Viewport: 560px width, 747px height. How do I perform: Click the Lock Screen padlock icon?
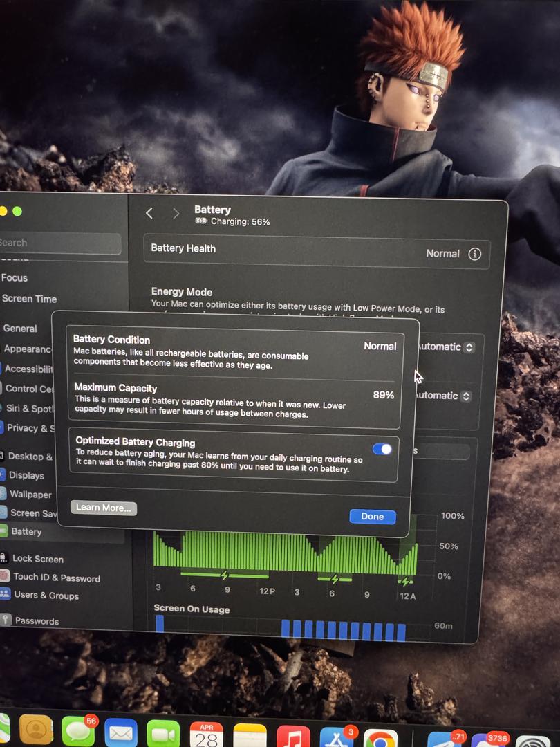(3, 557)
